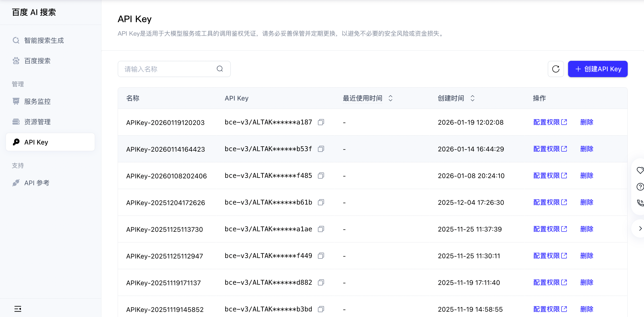This screenshot has width=644, height=317.
Task: Copy the API key ending in a187
Action: point(321,122)
